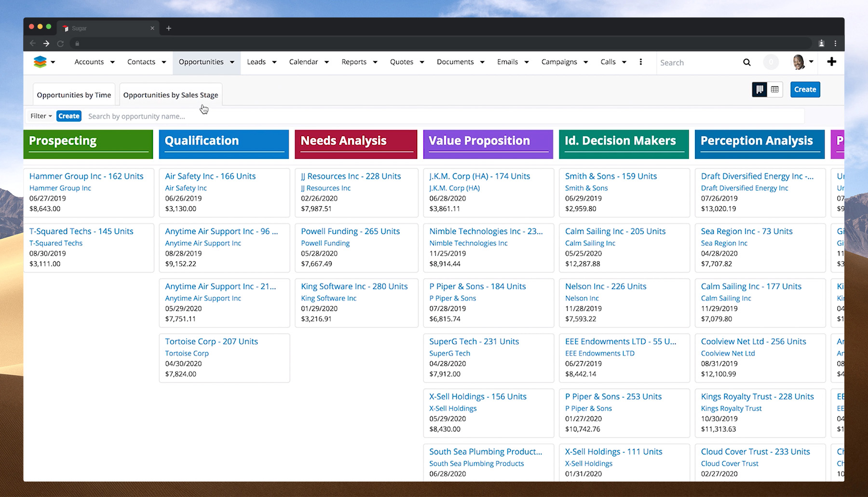The height and width of the screenshot is (497, 868).
Task: Close the Sugar browser tab
Action: (152, 28)
